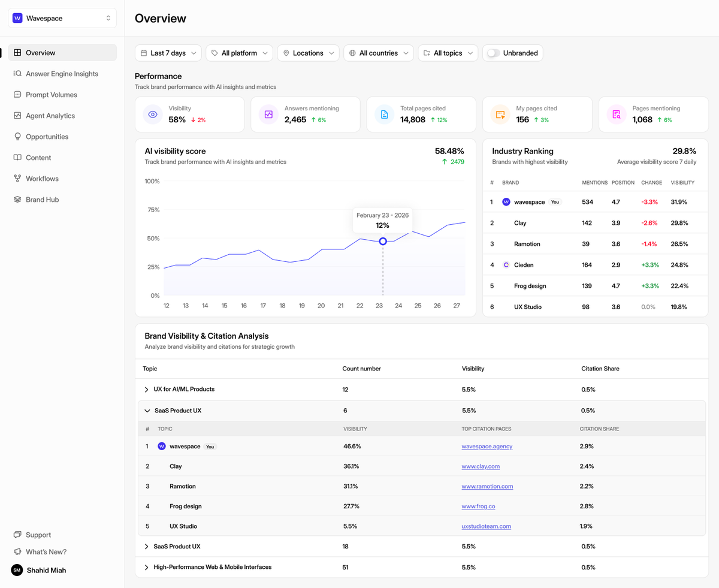Image resolution: width=719 pixels, height=588 pixels.
Task: Visit the www.ramotion.com link
Action: [487, 486]
